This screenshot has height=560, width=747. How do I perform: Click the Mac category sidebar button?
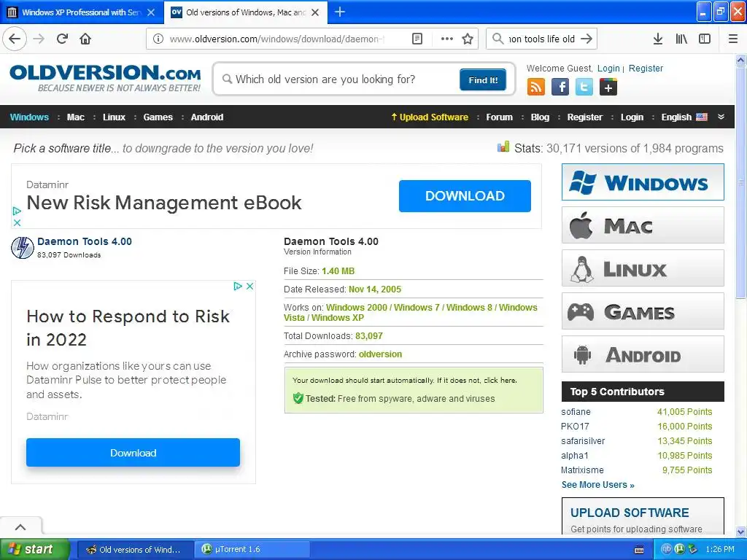(x=643, y=225)
